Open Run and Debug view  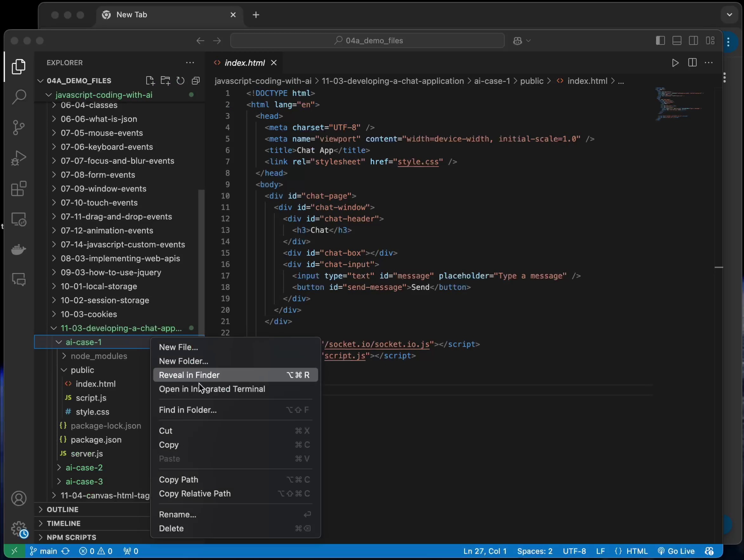pyautogui.click(x=19, y=158)
